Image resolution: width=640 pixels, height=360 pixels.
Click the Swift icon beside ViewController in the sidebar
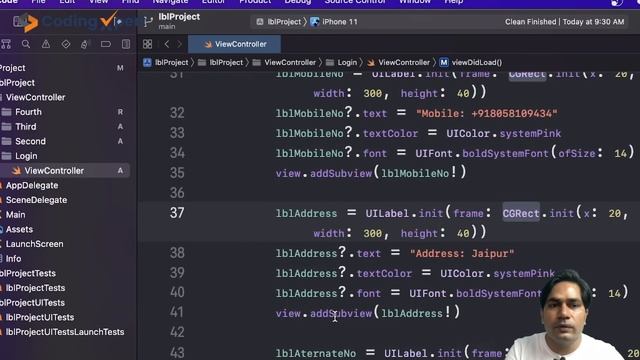point(17,171)
